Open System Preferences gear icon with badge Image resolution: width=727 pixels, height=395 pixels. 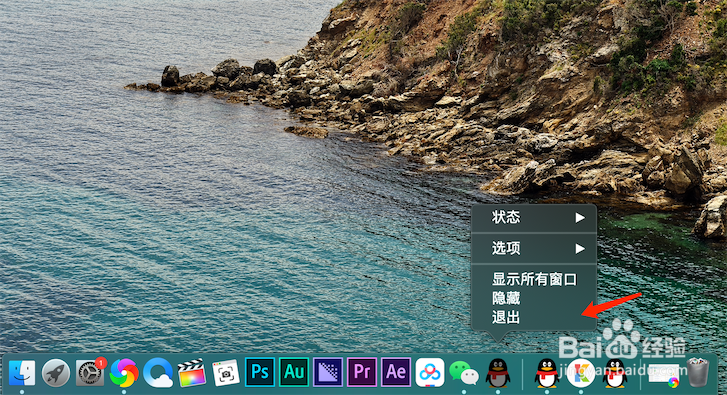coord(90,372)
